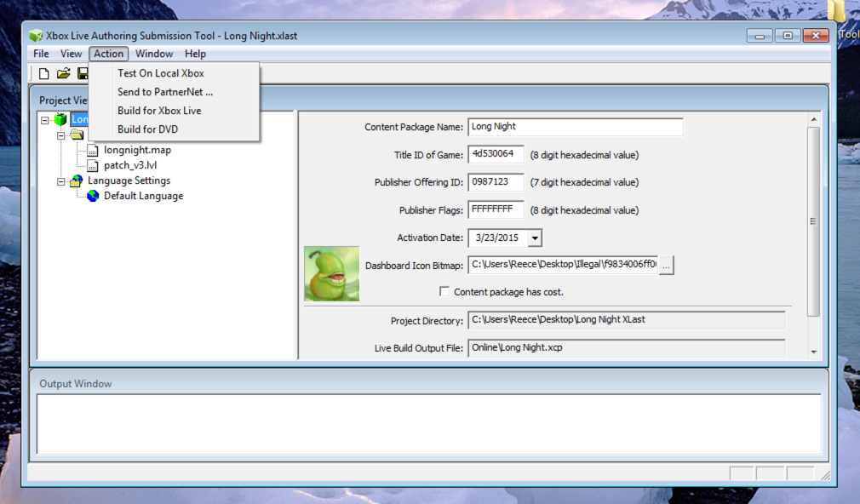This screenshot has height=504, width=860.
Task: Open the File menu
Action: pos(41,54)
